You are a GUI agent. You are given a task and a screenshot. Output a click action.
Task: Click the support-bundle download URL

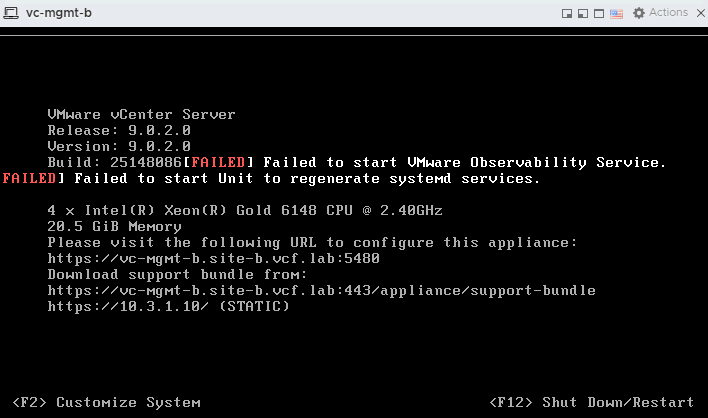[x=321, y=290]
